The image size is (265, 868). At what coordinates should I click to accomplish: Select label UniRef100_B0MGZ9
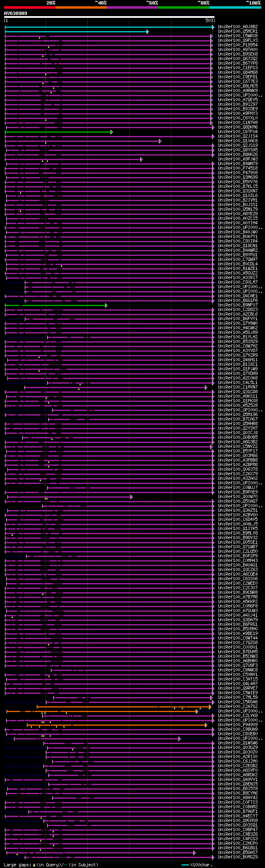pyautogui.click(x=238, y=857)
